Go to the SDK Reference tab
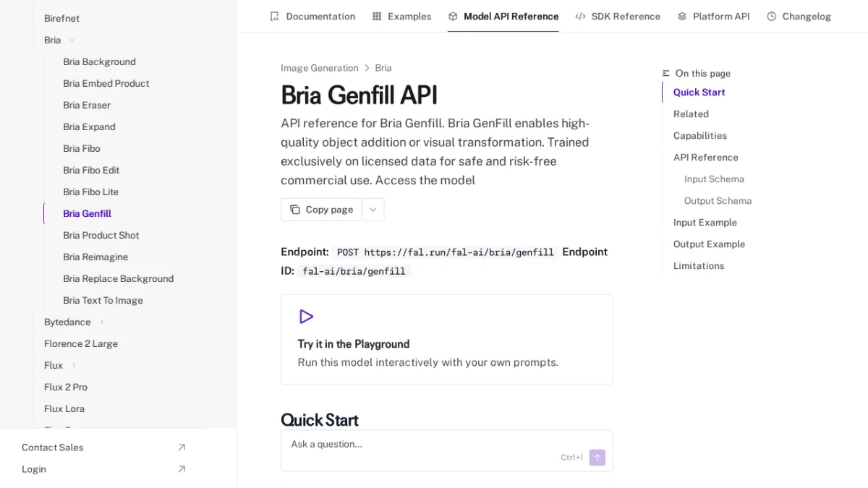 pyautogui.click(x=618, y=16)
